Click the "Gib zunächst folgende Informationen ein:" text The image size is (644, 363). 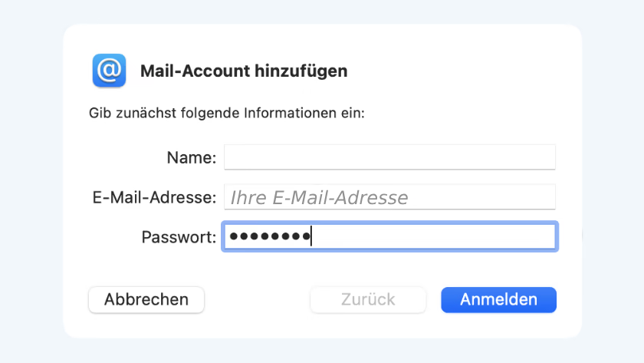pos(226,114)
